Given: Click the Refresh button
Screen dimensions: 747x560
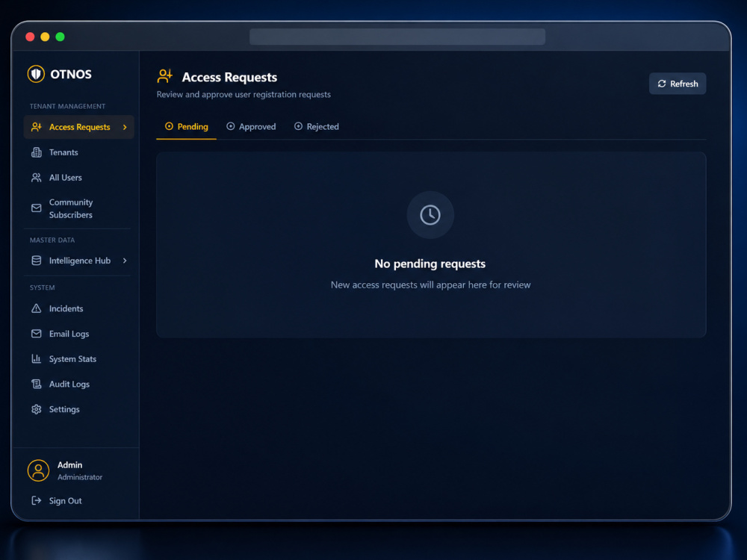Looking at the screenshot, I should pyautogui.click(x=678, y=84).
